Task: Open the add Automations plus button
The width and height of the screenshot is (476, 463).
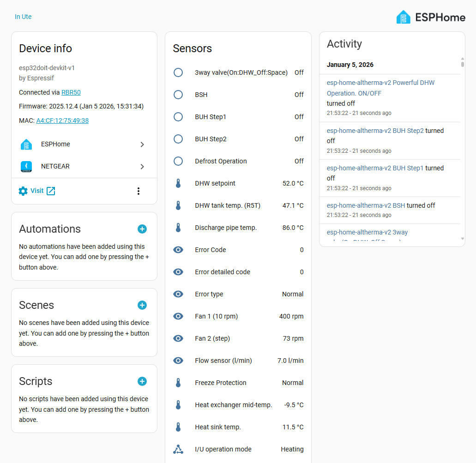Action: 142,228
